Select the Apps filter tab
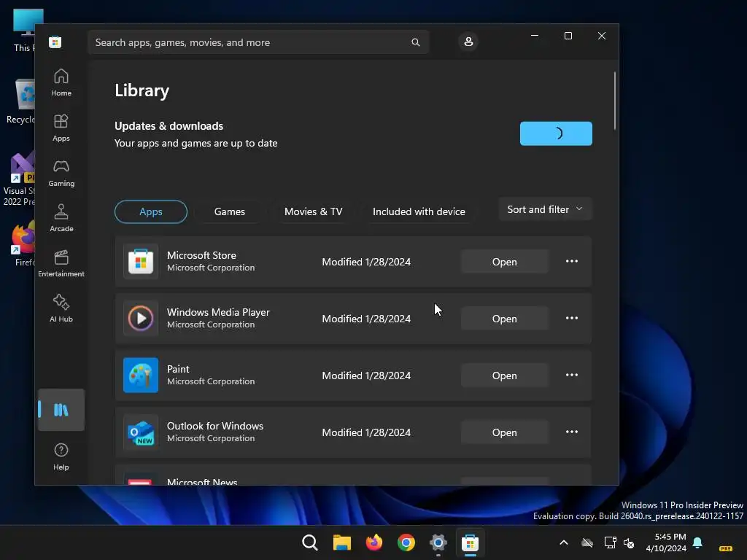Screen dimensions: 747x560 151,211
